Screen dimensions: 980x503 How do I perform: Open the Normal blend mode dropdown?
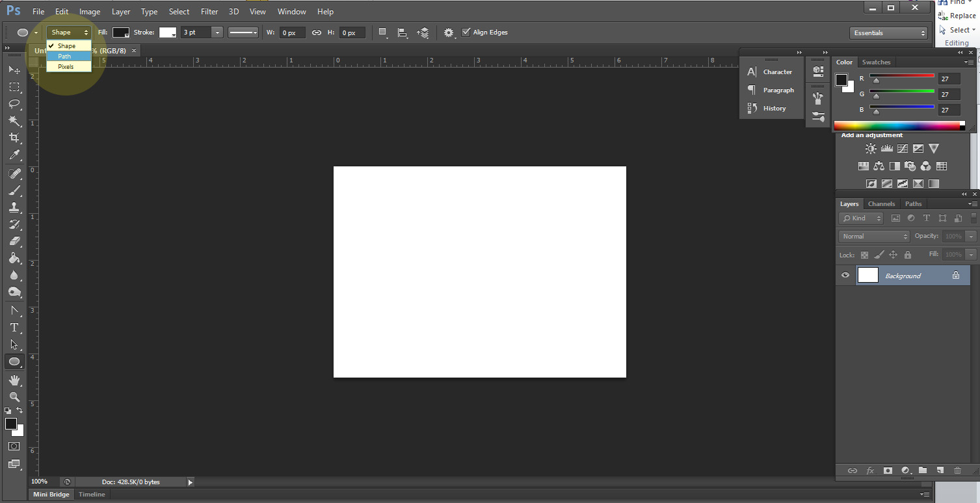point(874,237)
